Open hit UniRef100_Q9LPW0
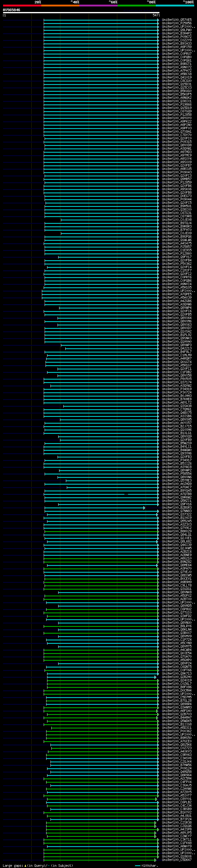 pyautogui.click(x=177, y=30)
